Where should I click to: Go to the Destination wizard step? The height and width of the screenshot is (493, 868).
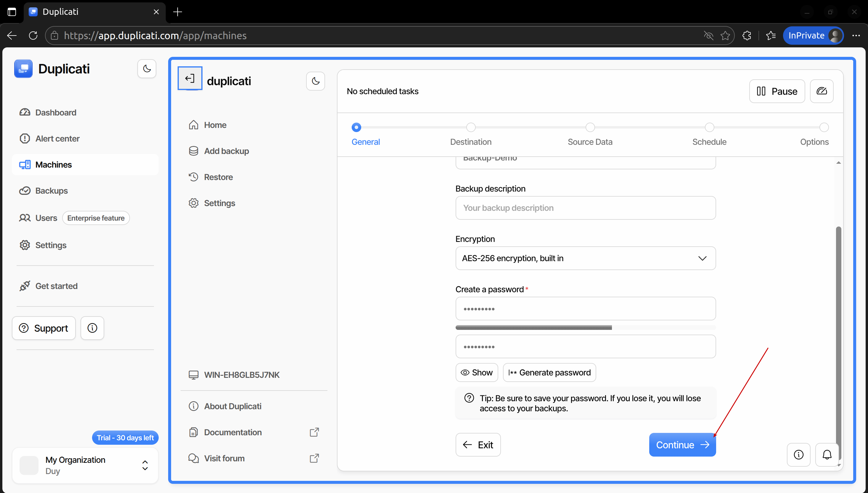(471, 128)
